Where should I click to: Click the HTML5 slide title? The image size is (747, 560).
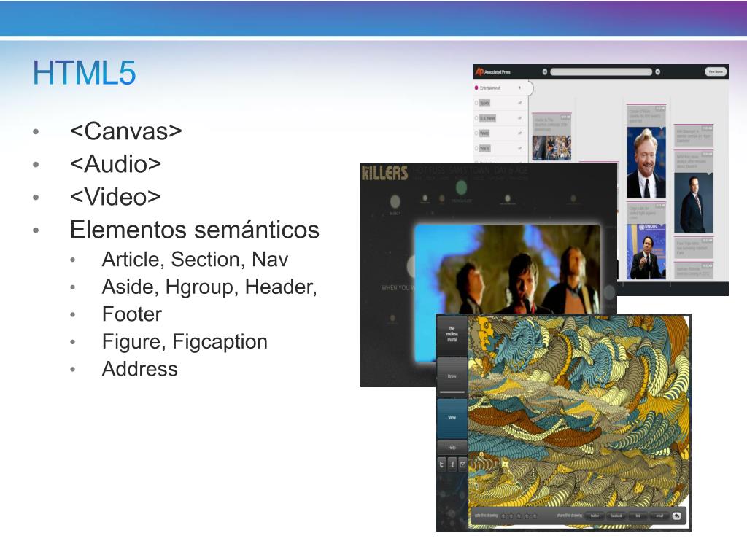pyautogui.click(x=85, y=73)
